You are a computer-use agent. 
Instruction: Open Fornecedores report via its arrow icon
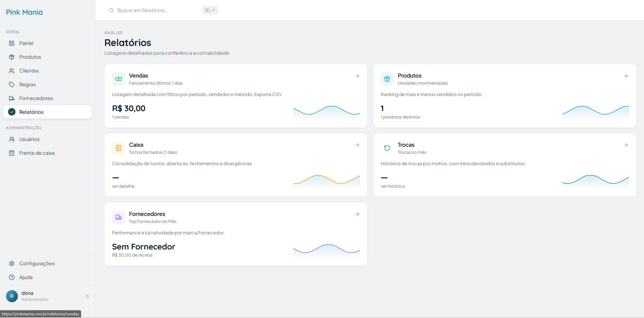point(357,214)
